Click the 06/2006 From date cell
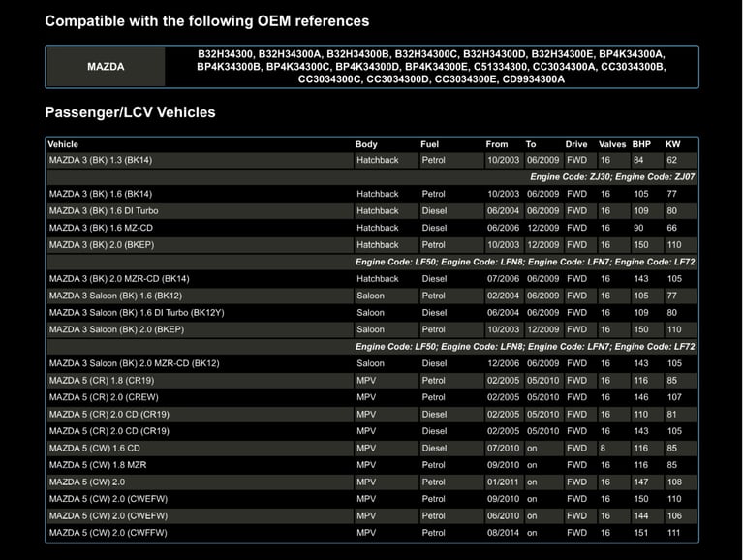744x560 pixels. 504,228
